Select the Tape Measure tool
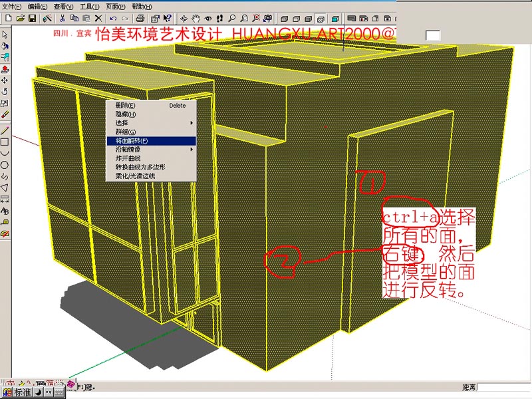This screenshot has width=532, height=399. coord(5,222)
